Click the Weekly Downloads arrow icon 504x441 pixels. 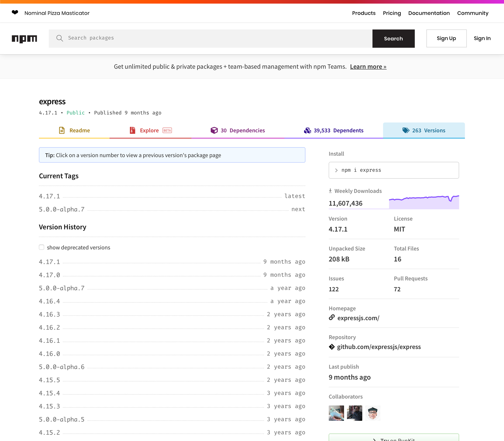(330, 191)
